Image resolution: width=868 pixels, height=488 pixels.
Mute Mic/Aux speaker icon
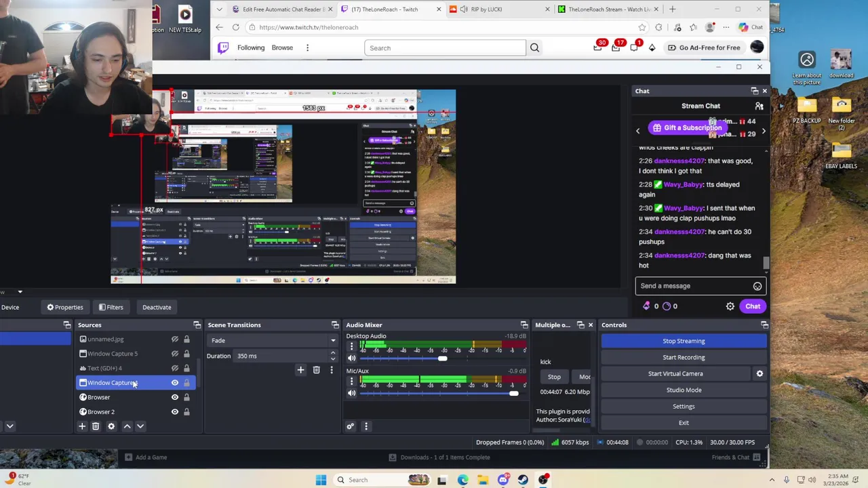coord(351,393)
